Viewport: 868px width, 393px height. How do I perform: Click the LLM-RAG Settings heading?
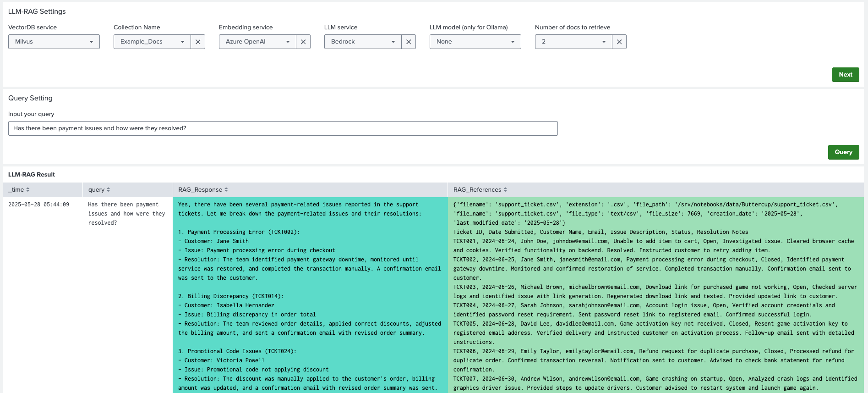pos(37,11)
